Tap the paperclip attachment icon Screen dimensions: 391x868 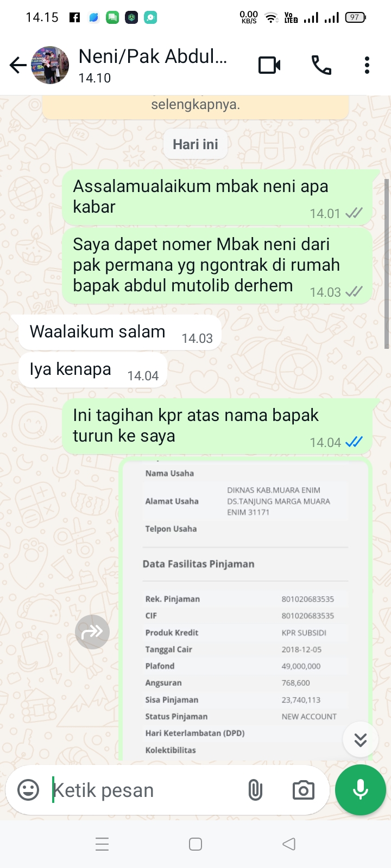255,790
